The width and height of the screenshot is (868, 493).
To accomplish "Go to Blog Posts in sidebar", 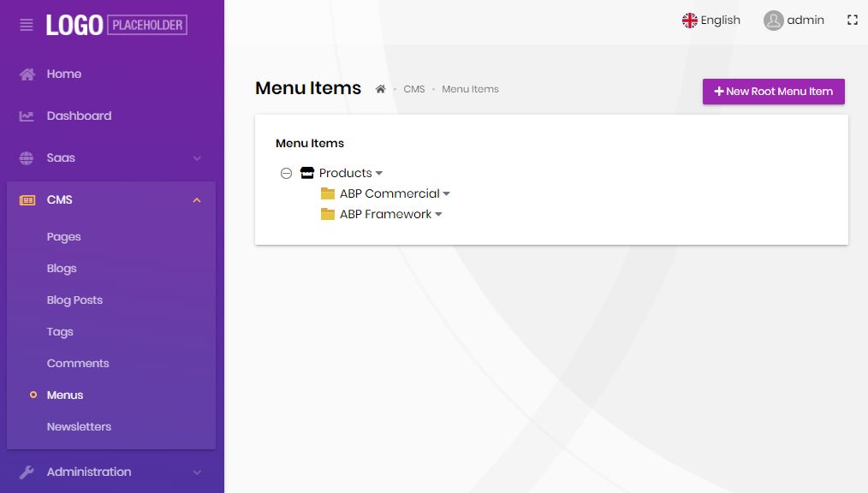I will coord(74,300).
